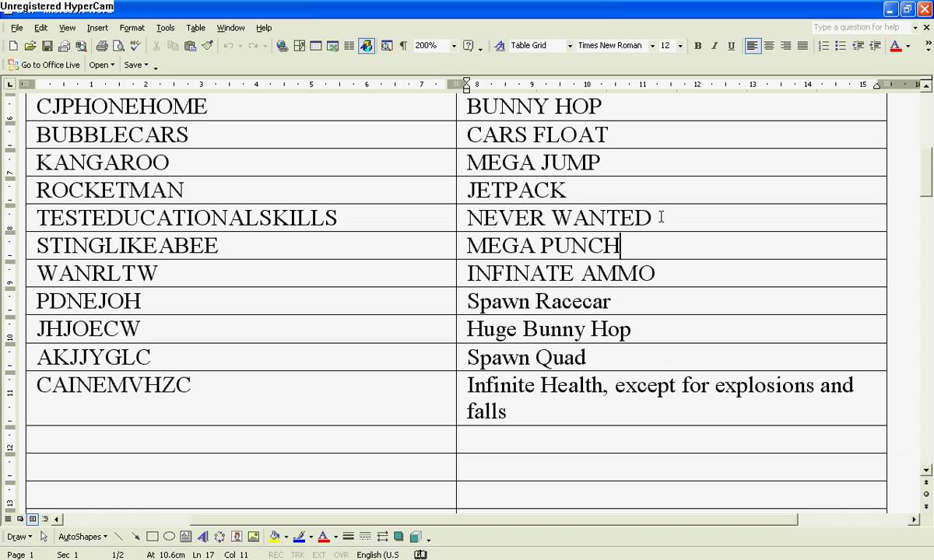Open the Table menu
Screen dimensions: 934x560
[195, 28]
